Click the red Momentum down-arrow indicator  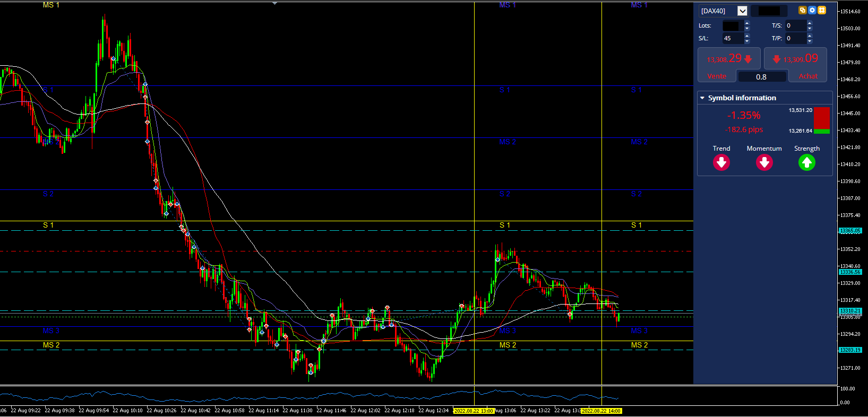point(764,162)
